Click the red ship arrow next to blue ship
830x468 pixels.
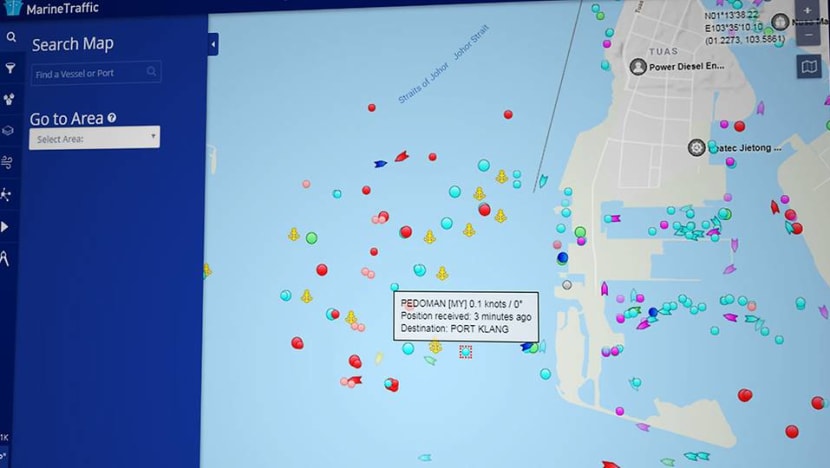point(402,156)
